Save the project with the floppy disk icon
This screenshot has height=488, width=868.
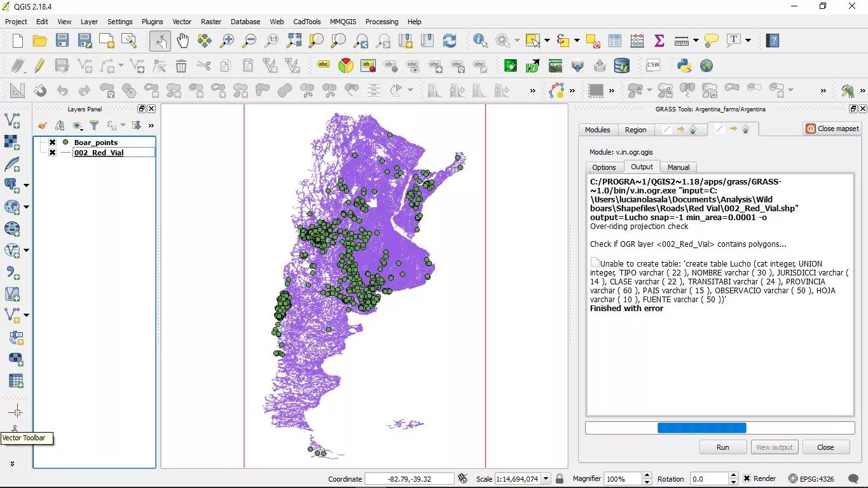(x=62, y=41)
